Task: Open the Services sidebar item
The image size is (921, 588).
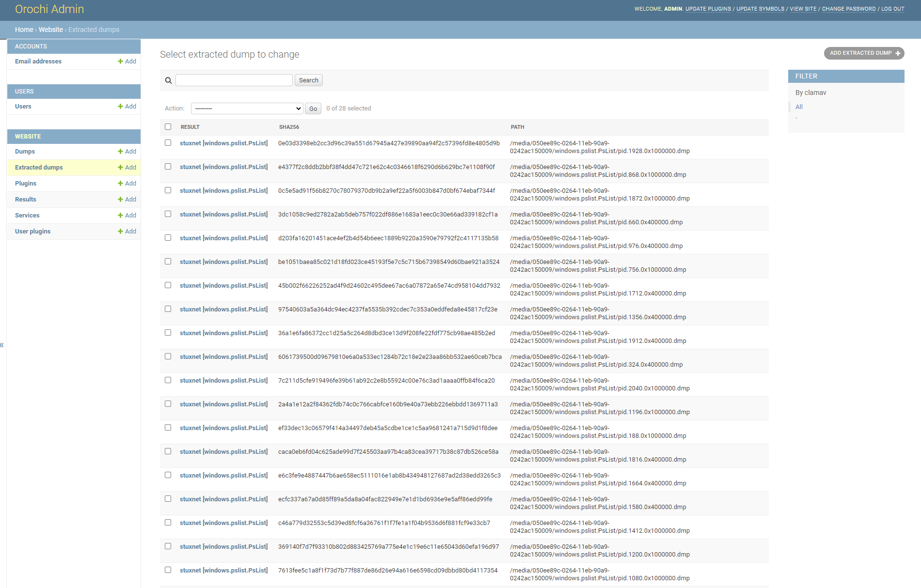Action: pos(27,216)
